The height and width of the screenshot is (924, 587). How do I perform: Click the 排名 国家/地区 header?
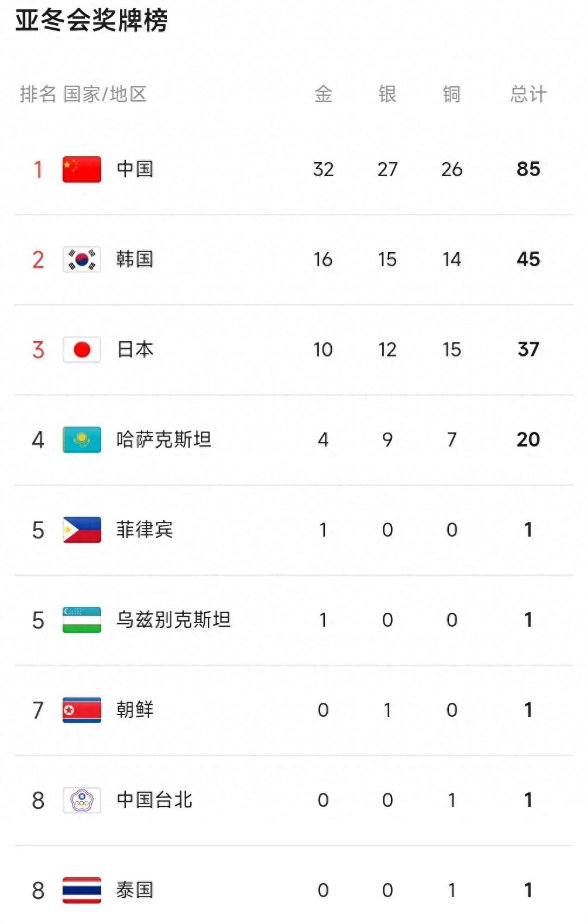[x=83, y=94]
